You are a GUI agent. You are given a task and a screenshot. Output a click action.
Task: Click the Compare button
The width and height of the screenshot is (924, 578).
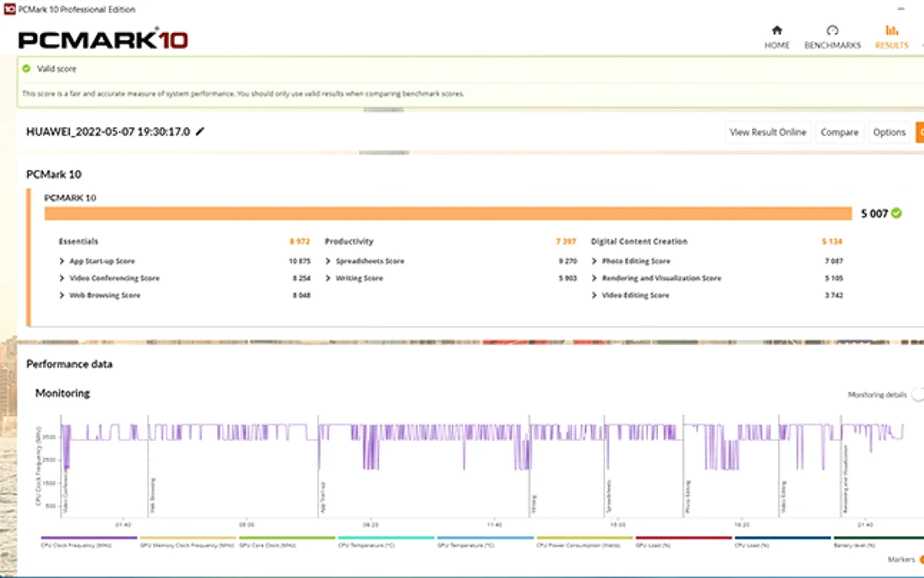coord(839,132)
